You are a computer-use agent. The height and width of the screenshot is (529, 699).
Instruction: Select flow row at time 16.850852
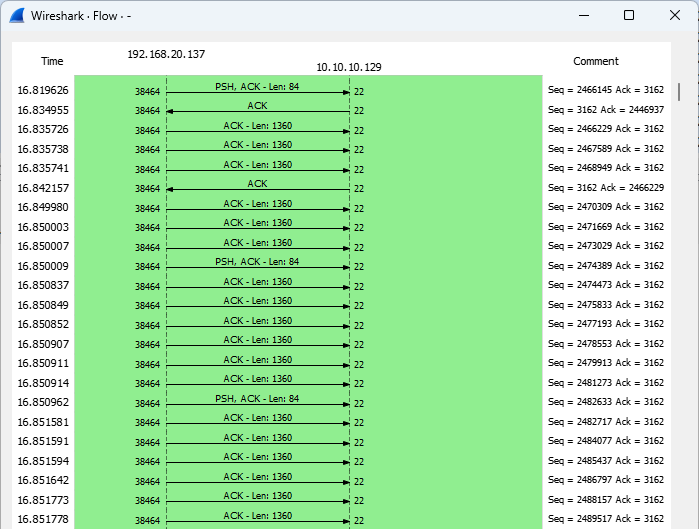341,324
